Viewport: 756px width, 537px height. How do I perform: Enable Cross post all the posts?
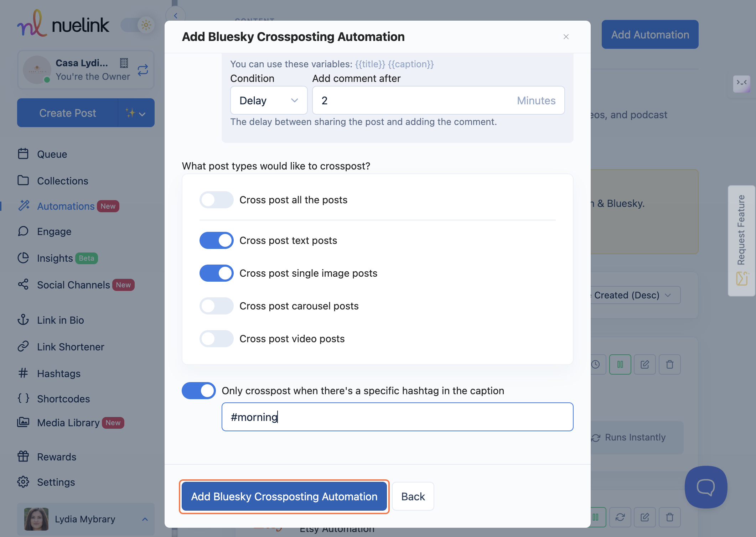coord(216,200)
